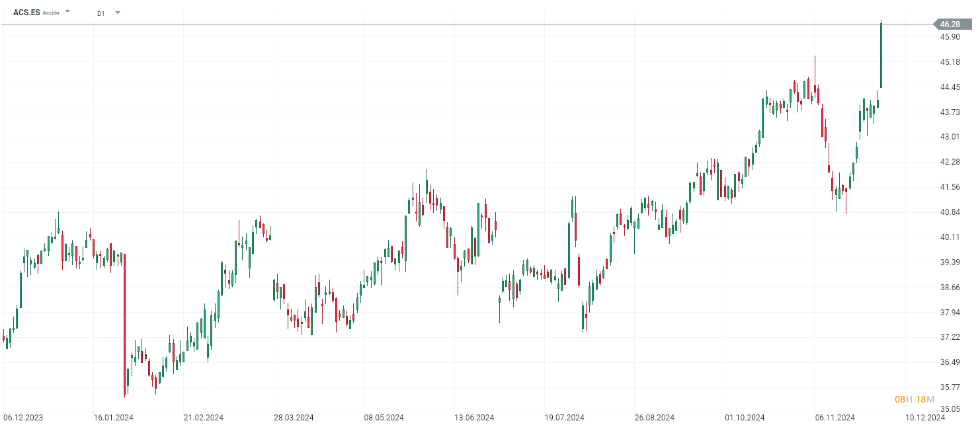Click the 08.05.2024 date label
980x429 pixels.
[x=384, y=418]
